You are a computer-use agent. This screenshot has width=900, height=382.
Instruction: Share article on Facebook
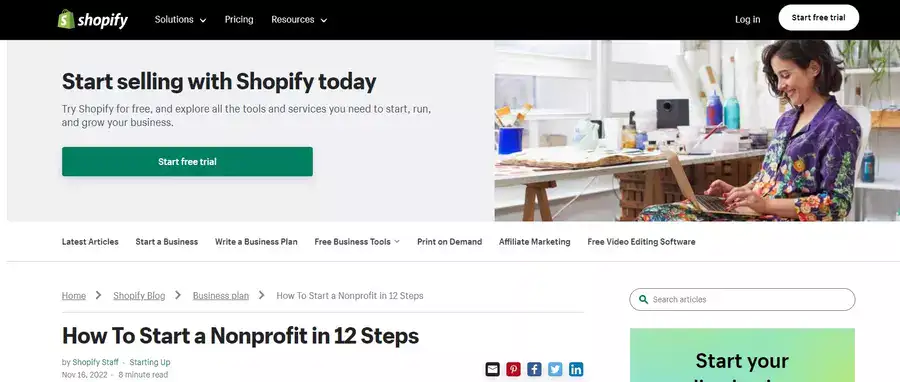click(534, 369)
